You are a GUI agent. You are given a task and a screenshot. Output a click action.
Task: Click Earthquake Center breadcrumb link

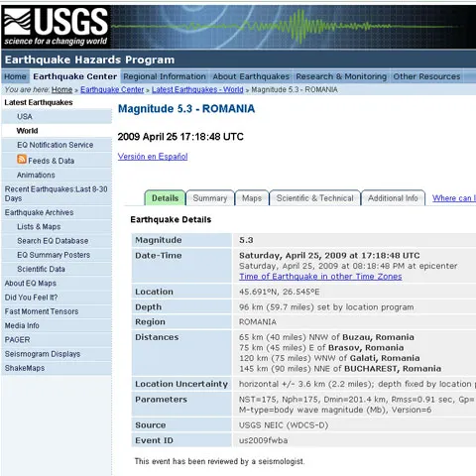[112, 89]
